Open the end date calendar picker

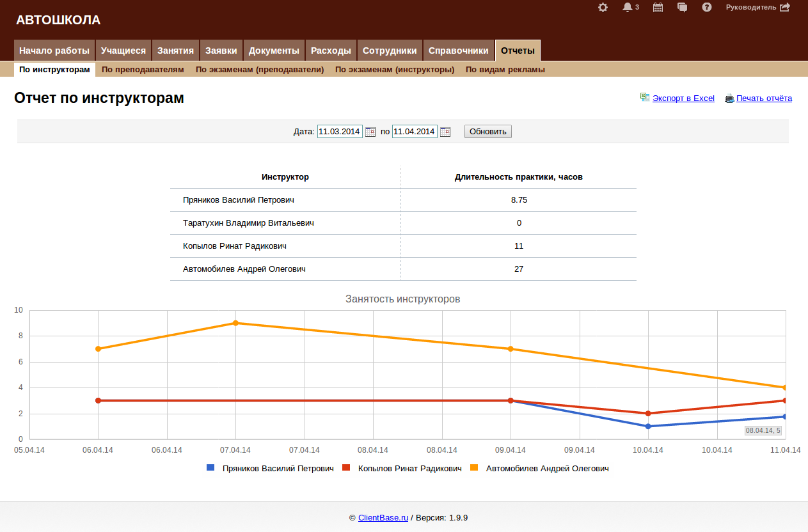445,132
